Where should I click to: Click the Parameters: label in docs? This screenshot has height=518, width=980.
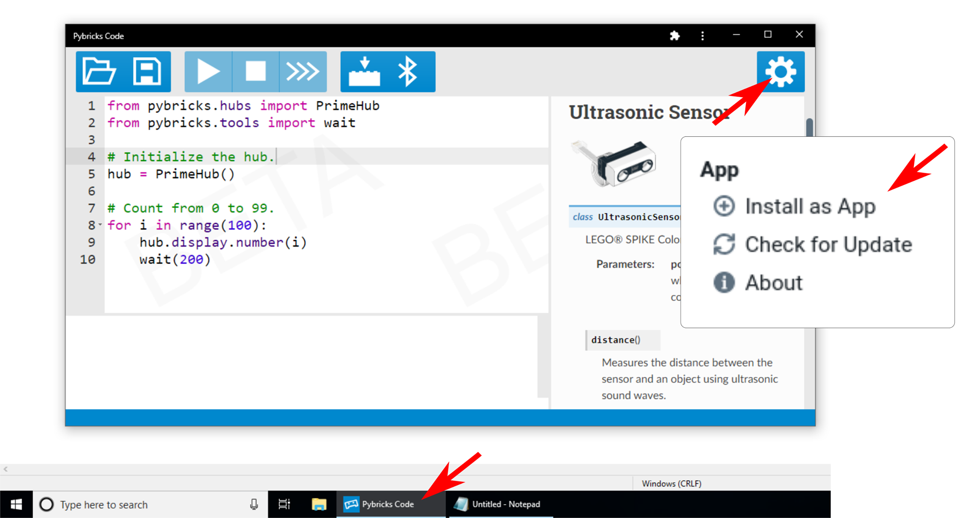point(625,264)
